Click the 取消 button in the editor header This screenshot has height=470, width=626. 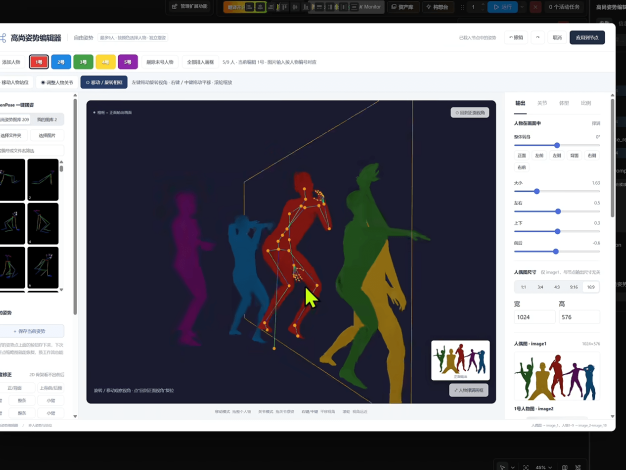click(x=557, y=38)
